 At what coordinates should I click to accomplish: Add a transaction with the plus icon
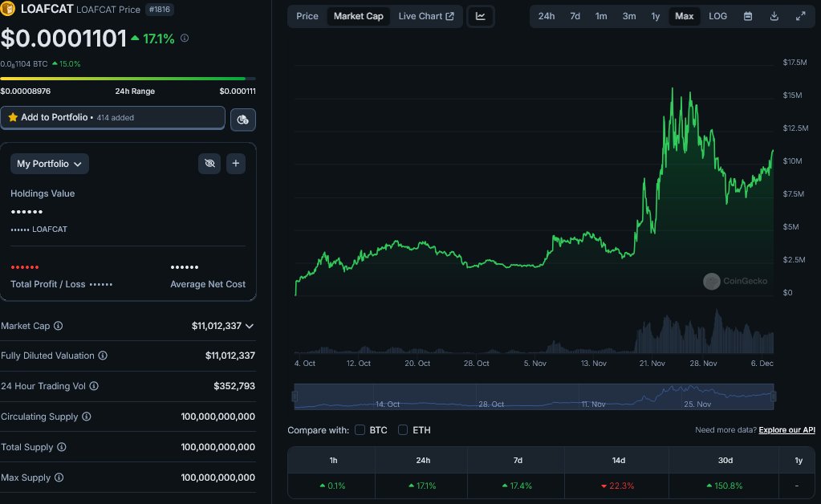tap(235, 163)
